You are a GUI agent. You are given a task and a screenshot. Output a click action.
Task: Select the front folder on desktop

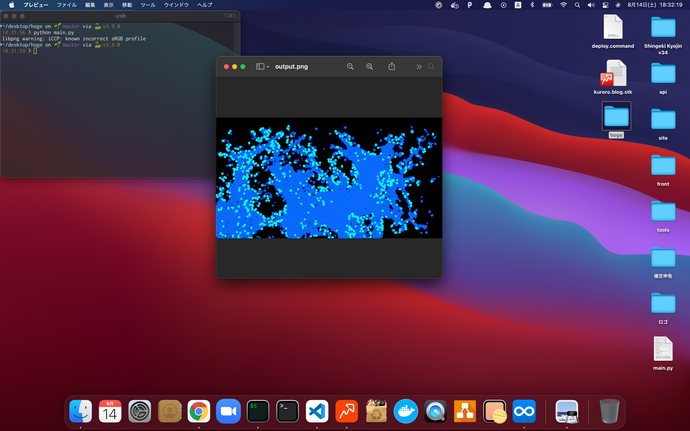(663, 170)
